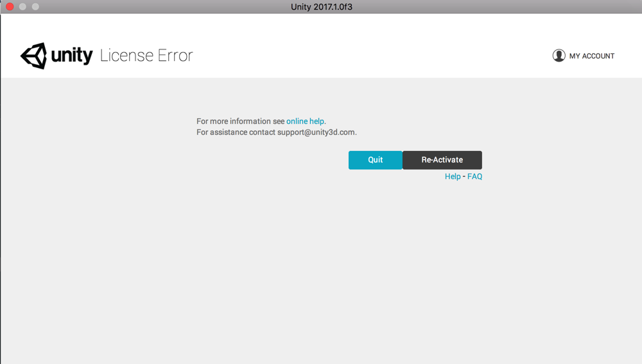Click the greyed-out zoom window button
Image resolution: width=642 pixels, height=364 pixels.
click(x=35, y=6)
